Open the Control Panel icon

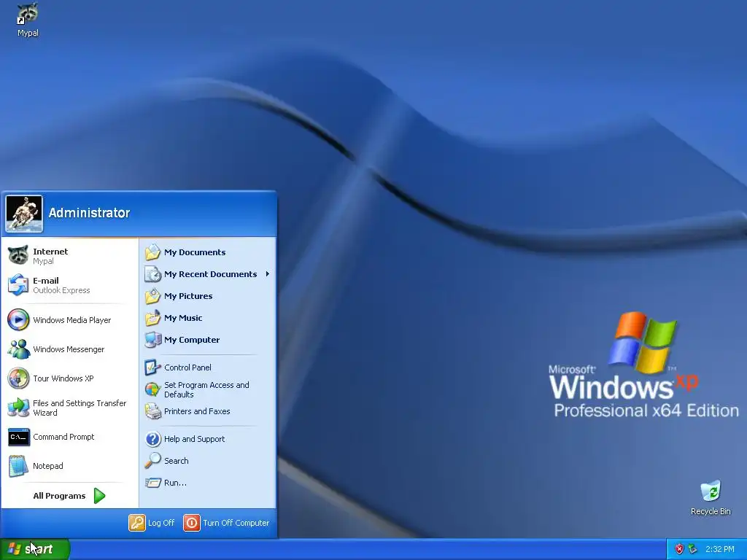coord(153,367)
